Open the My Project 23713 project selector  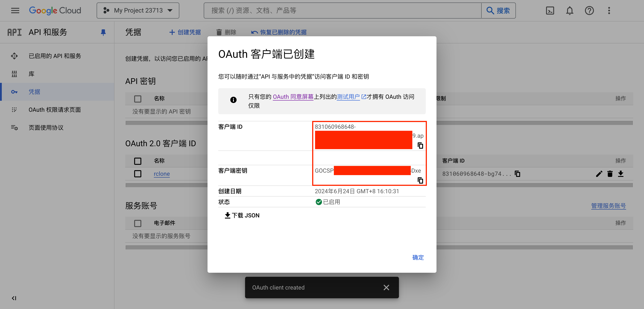click(138, 11)
